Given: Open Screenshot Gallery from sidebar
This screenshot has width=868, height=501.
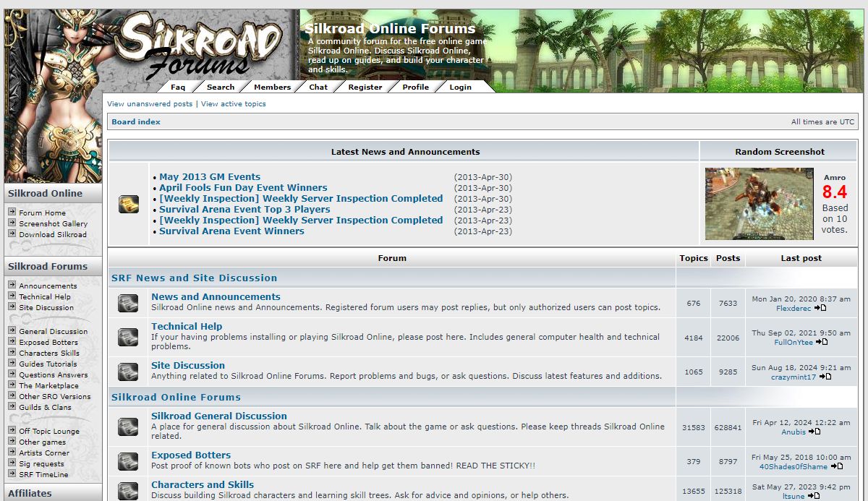Looking at the screenshot, I should [53, 223].
